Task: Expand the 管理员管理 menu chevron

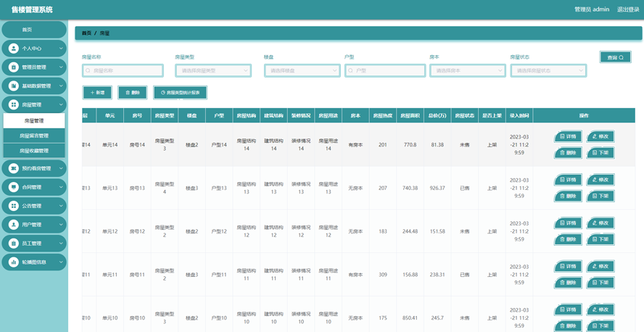Action: pos(61,67)
